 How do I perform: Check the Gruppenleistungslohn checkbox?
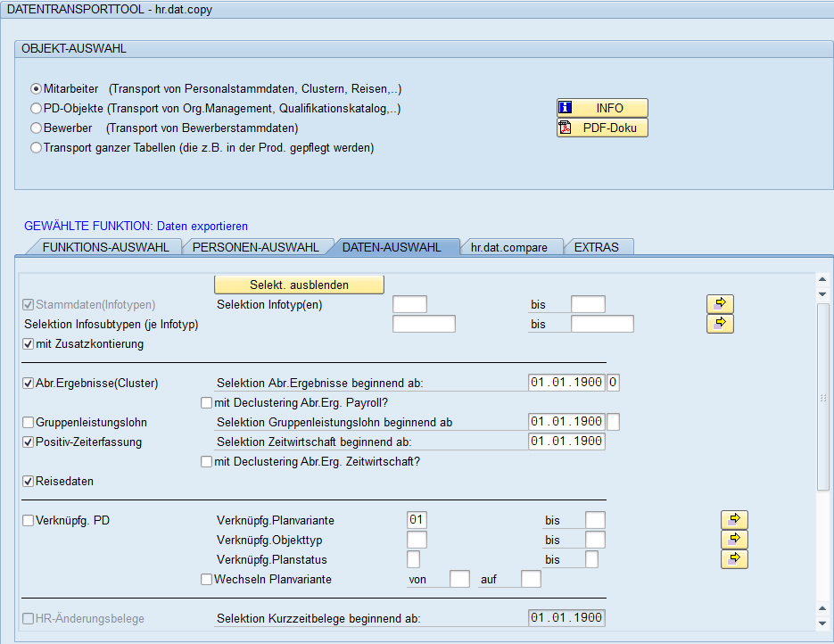[29, 423]
